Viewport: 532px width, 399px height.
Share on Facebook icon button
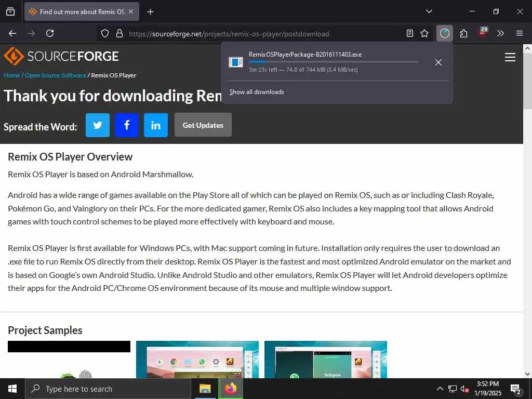coord(127,125)
